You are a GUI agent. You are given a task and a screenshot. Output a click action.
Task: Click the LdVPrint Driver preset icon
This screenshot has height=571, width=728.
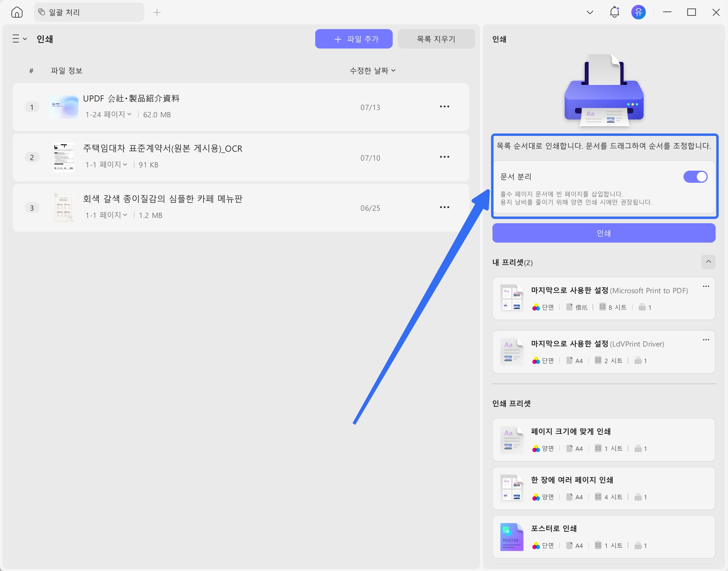512,352
